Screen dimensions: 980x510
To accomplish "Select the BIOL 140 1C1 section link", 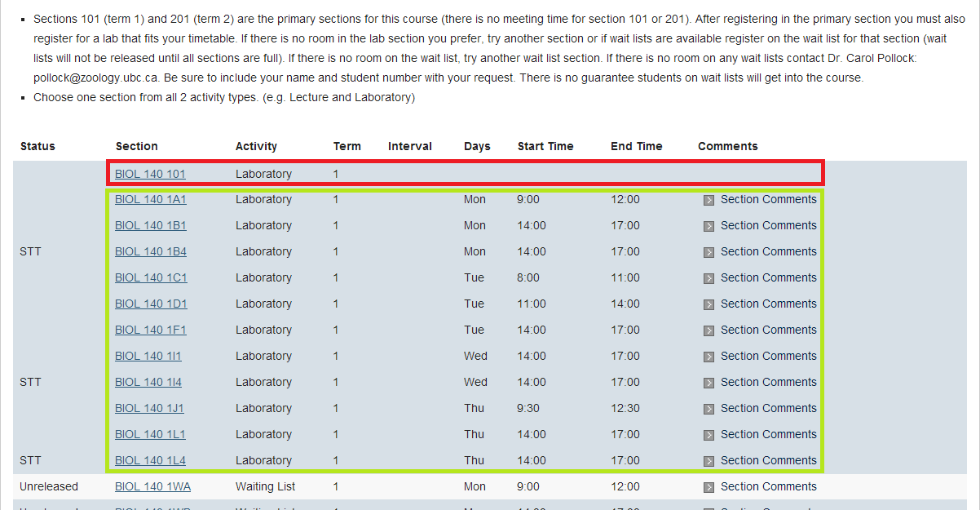I will coord(151,277).
